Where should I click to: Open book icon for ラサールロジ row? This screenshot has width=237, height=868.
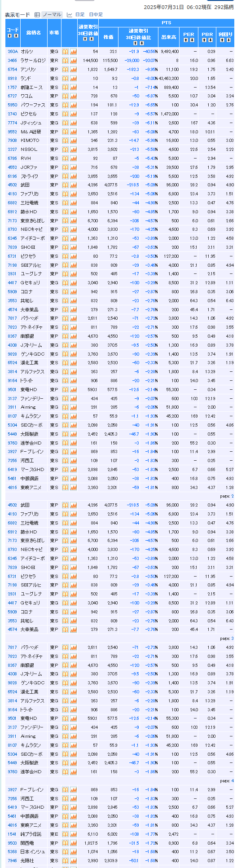tap(65, 61)
